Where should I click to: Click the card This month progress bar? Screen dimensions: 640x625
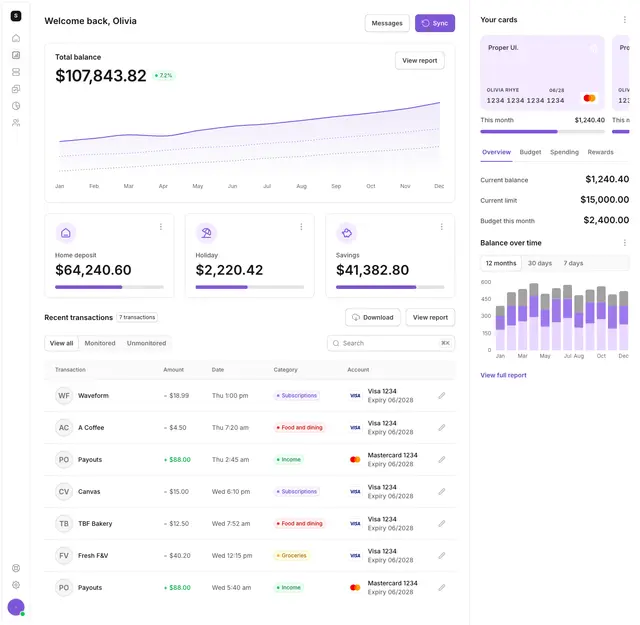coord(542,131)
